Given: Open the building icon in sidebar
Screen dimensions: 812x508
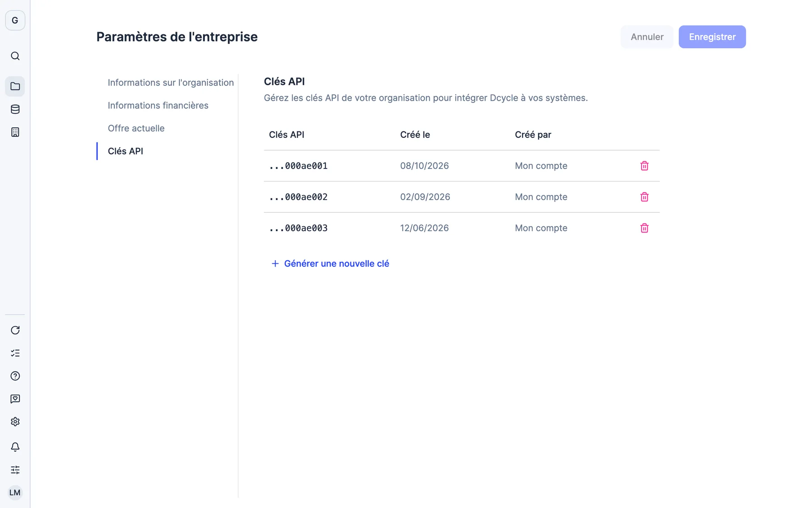Looking at the screenshot, I should pos(15,132).
